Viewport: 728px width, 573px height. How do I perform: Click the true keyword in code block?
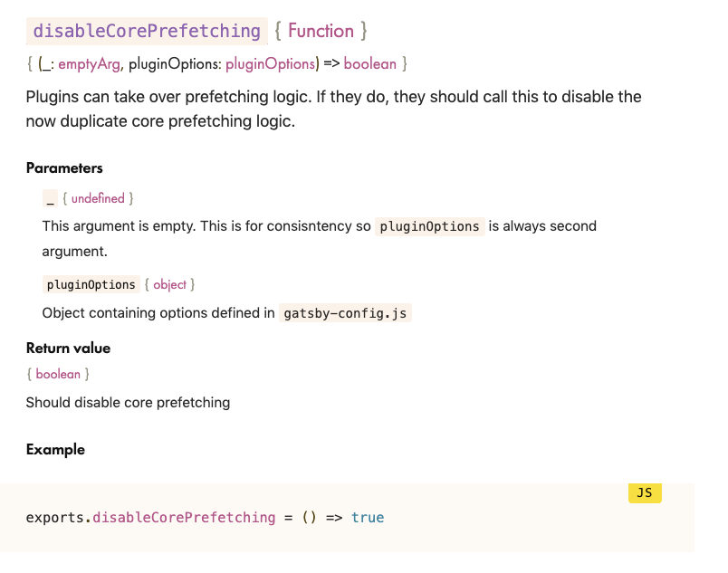point(368,517)
